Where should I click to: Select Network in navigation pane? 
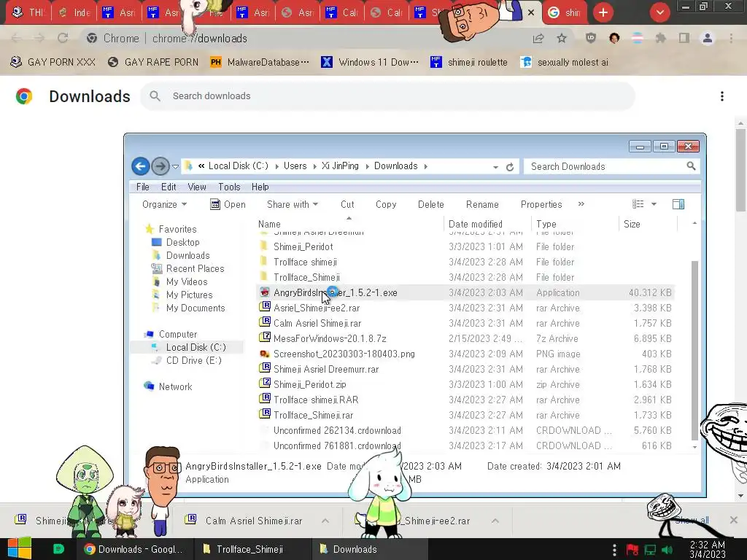tap(175, 386)
